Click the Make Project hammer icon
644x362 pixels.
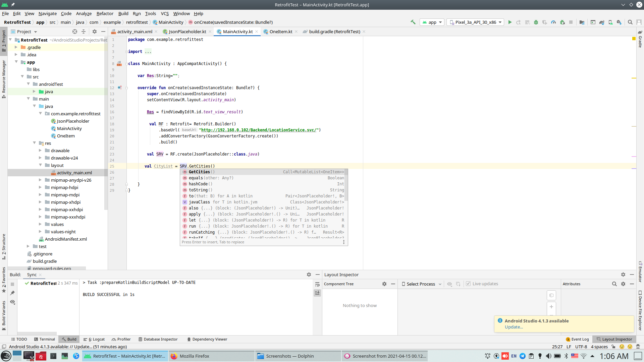413,22
